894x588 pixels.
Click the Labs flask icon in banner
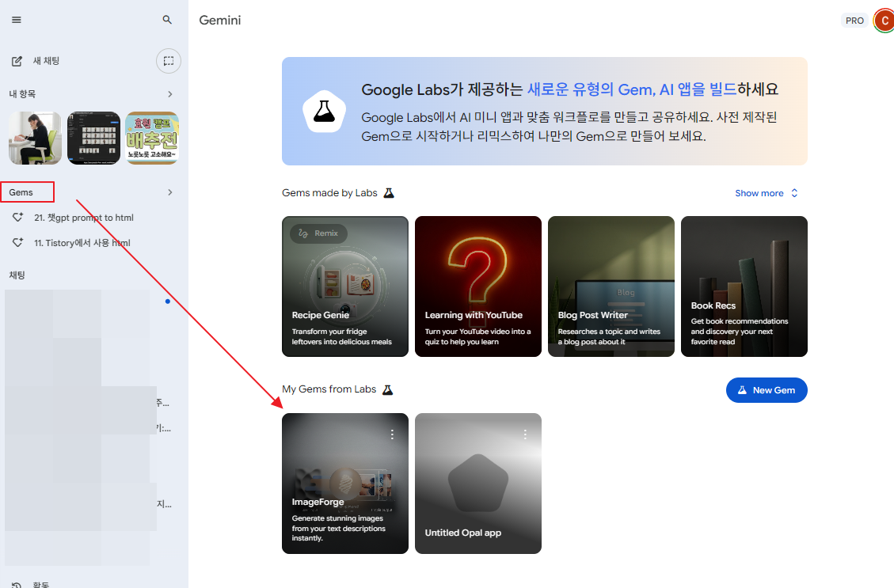pyautogui.click(x=324, y=111)
